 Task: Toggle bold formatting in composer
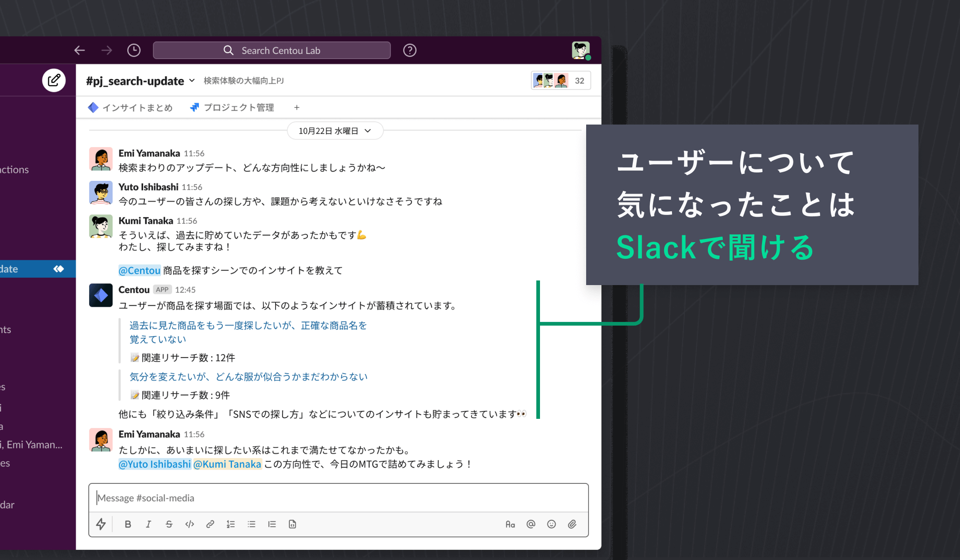click(x=128, y=524)
